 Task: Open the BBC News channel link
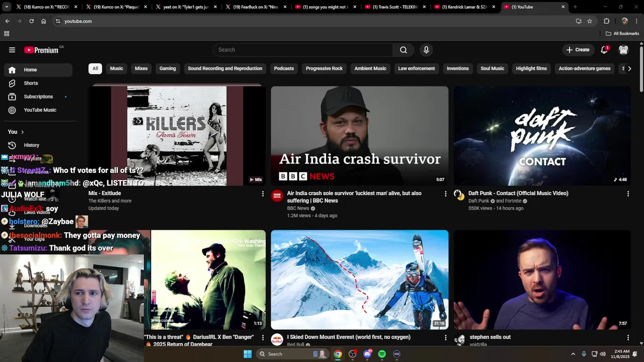[x=298, y=208]
